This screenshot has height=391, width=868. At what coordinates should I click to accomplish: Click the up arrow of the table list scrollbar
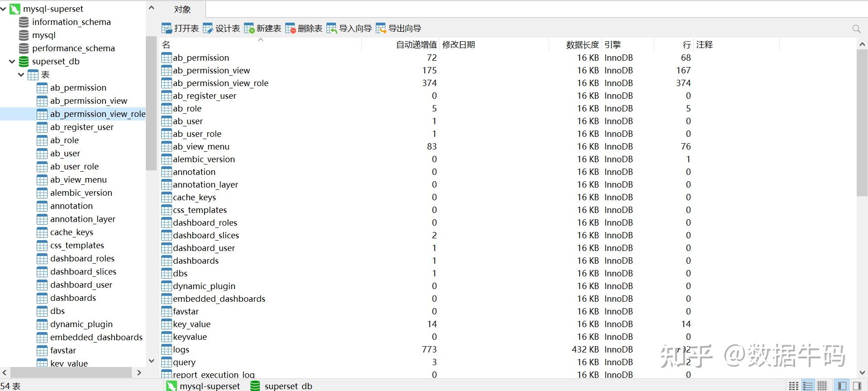(x=862, y=44)
